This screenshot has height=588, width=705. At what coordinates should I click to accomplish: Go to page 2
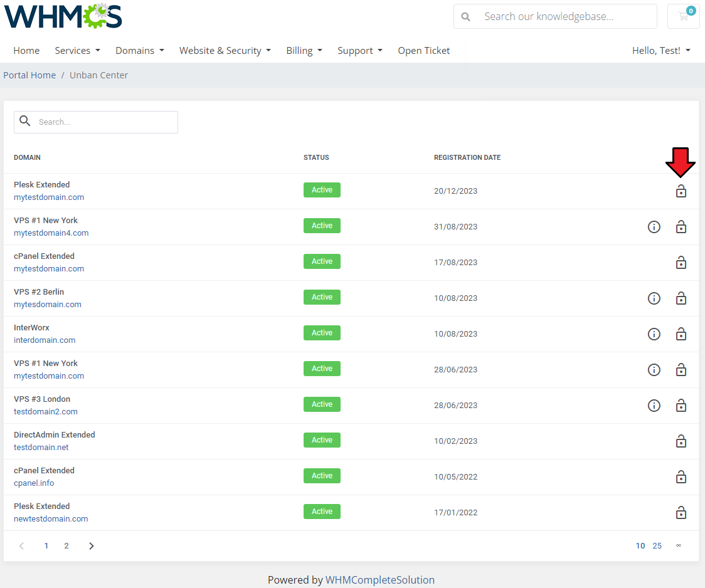tap(66, 546)
